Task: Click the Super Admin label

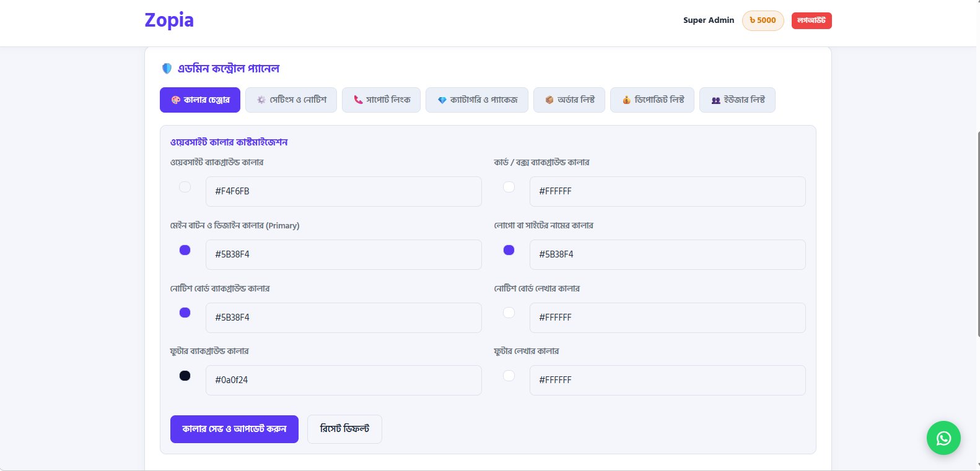Action: (709, 20)
